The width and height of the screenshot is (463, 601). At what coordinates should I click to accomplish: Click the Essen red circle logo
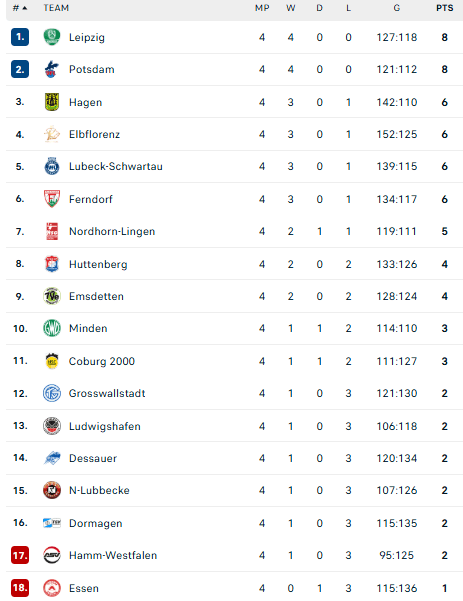tap(52, 588)
